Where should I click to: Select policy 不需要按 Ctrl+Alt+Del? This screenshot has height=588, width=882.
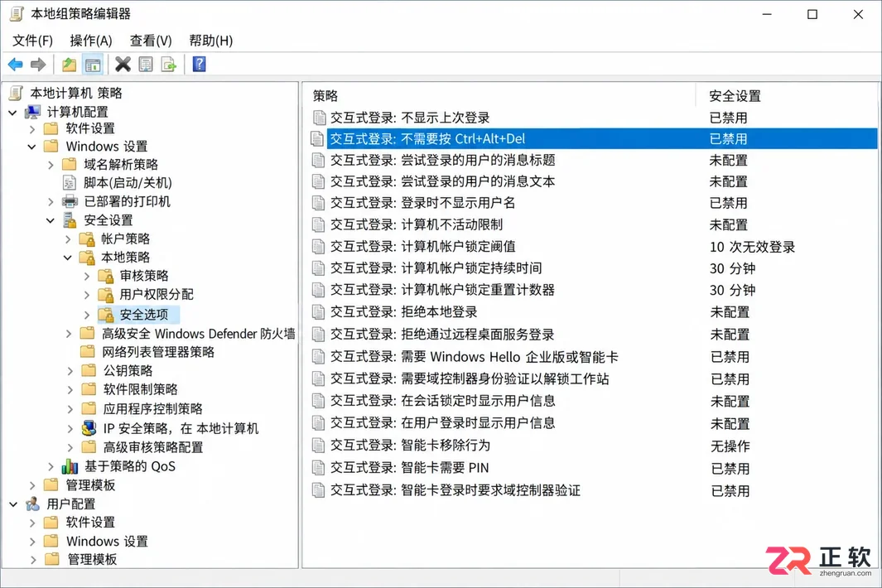(594, 138)
